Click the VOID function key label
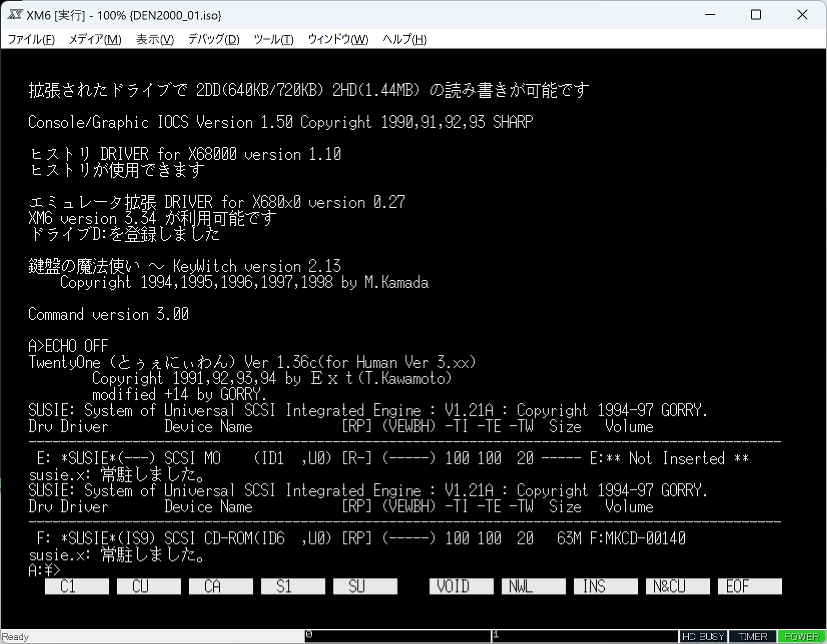 462,586
